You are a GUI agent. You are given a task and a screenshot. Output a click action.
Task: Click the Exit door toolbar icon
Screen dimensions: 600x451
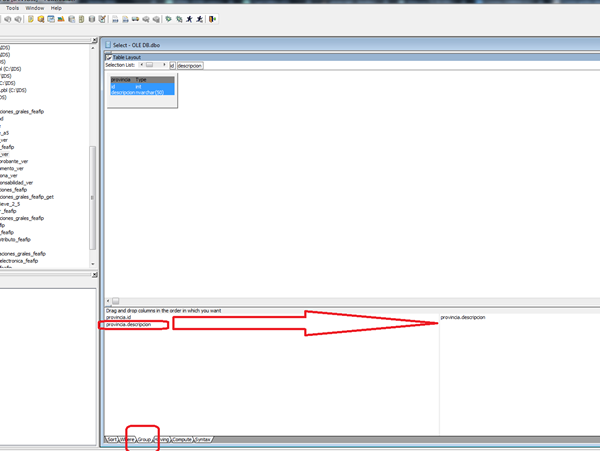[x=212, y=19]
